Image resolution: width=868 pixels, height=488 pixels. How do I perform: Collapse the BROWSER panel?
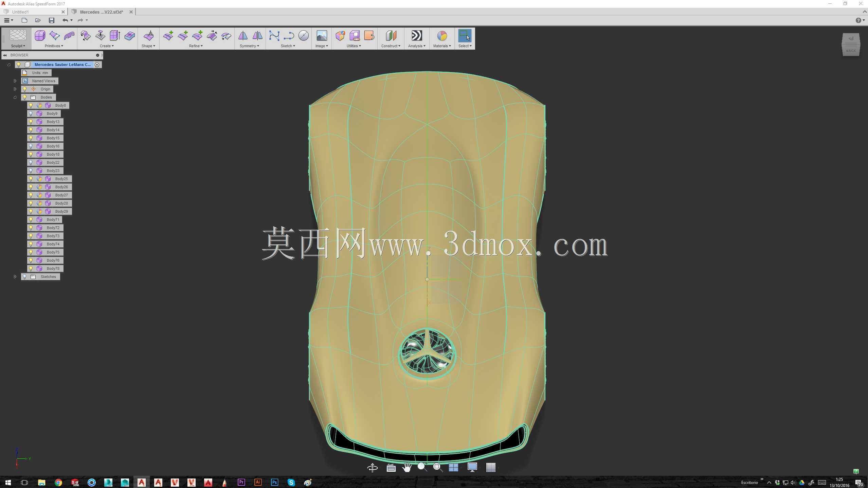click(5, 55)
